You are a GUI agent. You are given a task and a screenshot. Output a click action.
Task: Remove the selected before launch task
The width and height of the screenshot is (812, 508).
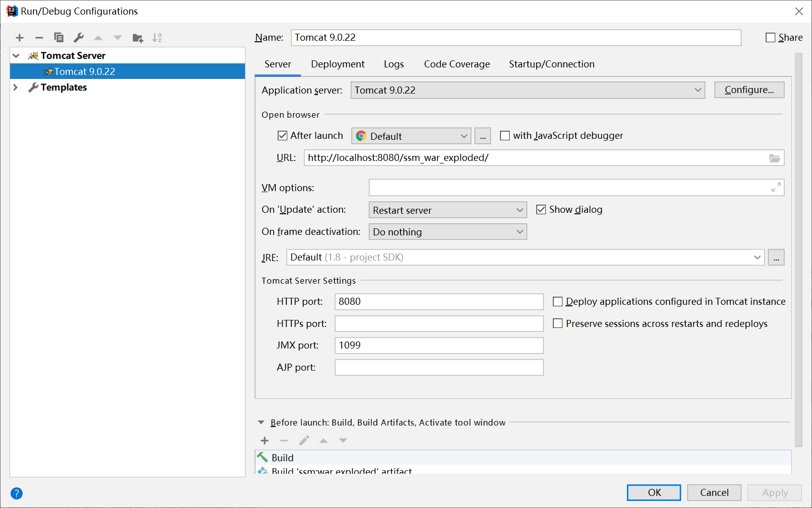point(284,441)
